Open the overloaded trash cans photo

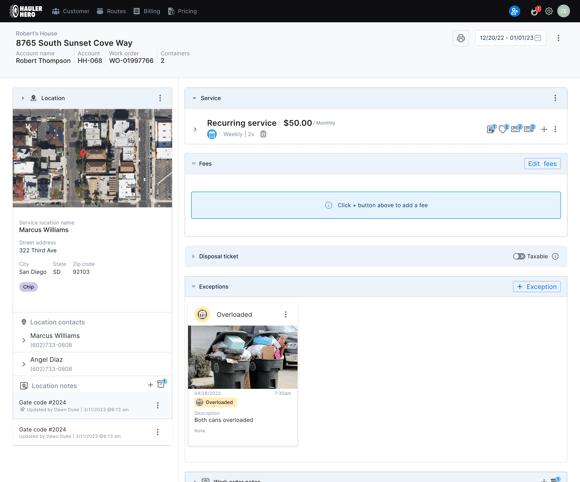click(x=243, y=357)
